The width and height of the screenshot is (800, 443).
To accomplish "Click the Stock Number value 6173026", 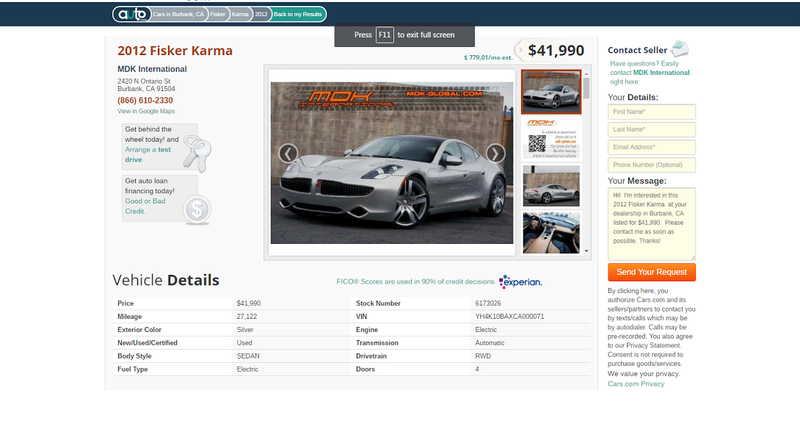I will click(488, 303).
